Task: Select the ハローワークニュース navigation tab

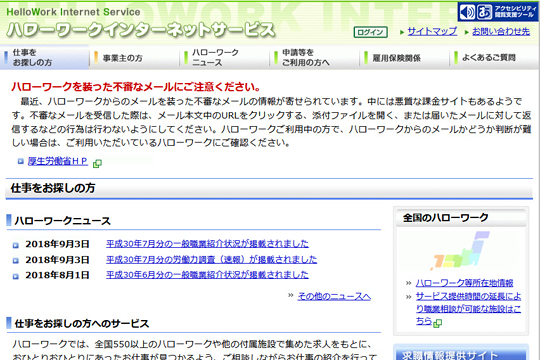Action: (x=225, y=58)
